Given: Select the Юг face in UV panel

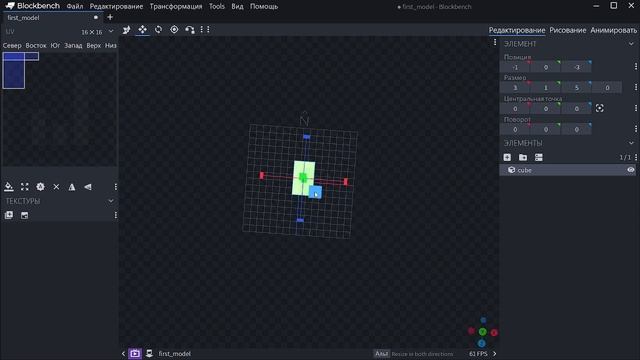Looking at the screenshot, I should coord(55,45).
